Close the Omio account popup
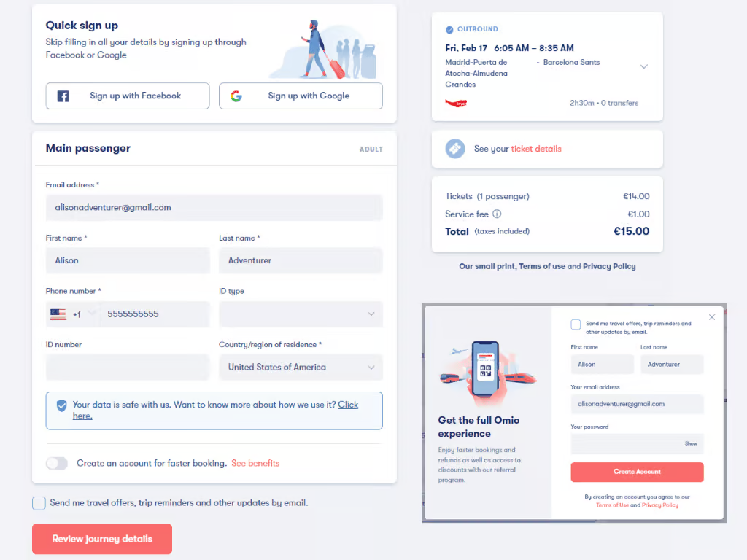This screenshot has width=747, height=560. click(712, 317)
